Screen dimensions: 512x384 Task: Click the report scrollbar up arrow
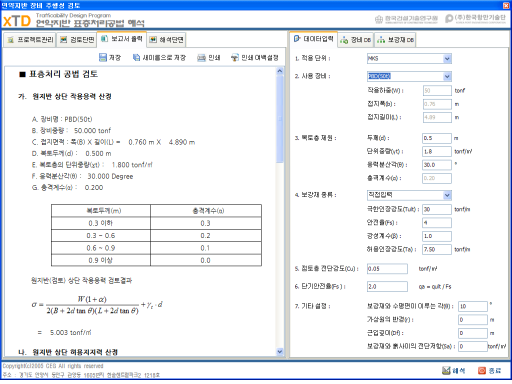click(x=280, y=71)
